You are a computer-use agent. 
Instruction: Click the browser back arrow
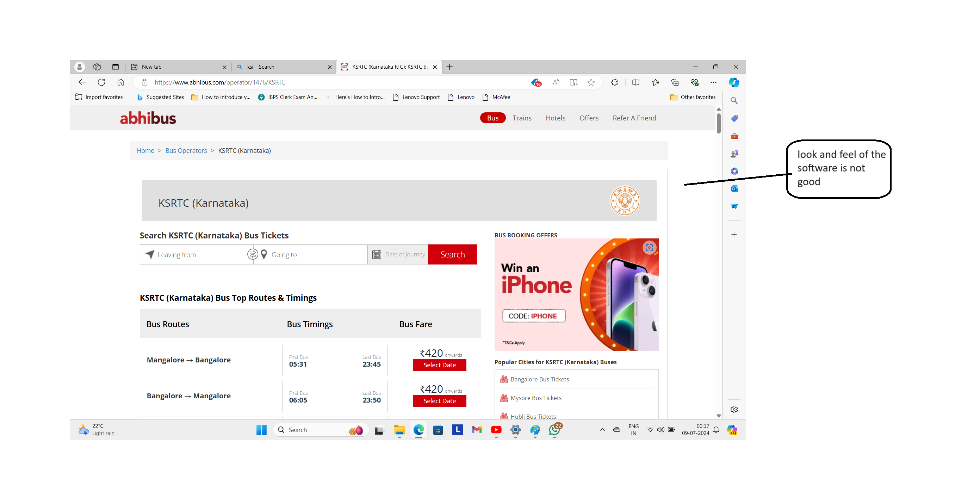(x=82, y=82)
